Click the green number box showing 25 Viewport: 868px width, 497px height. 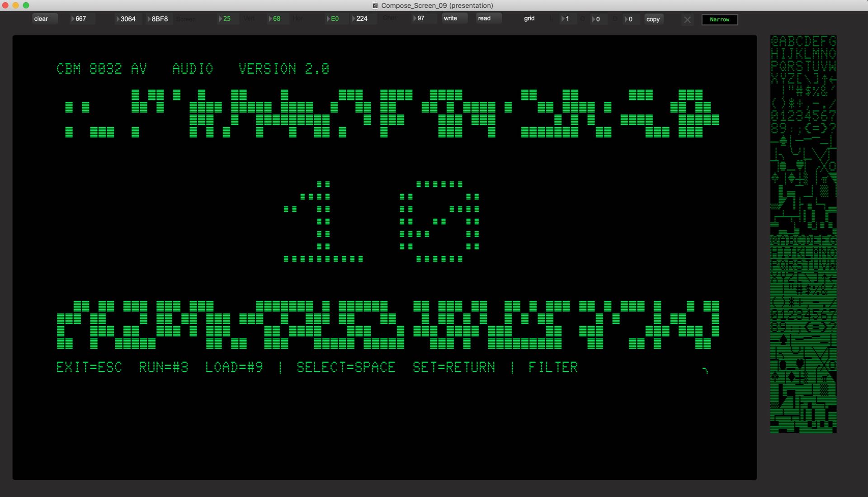click(227, 19)
